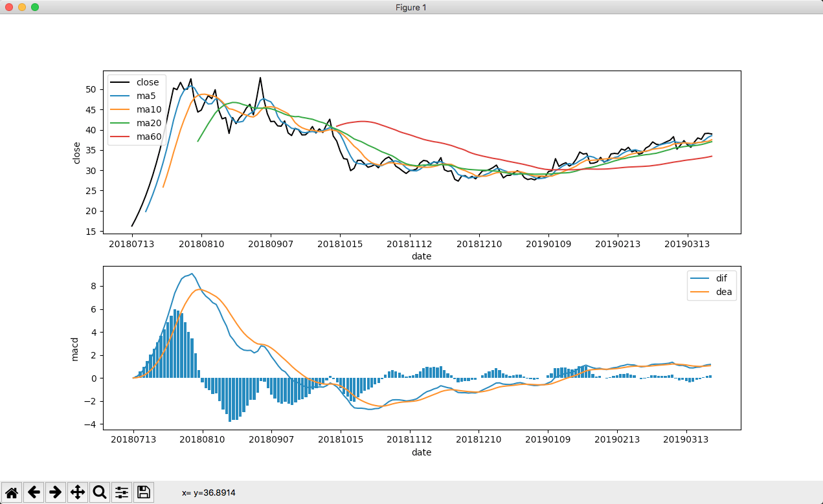
Task: Click the 20180907 tick label on upper chart
Action: [x=270, y=244]
